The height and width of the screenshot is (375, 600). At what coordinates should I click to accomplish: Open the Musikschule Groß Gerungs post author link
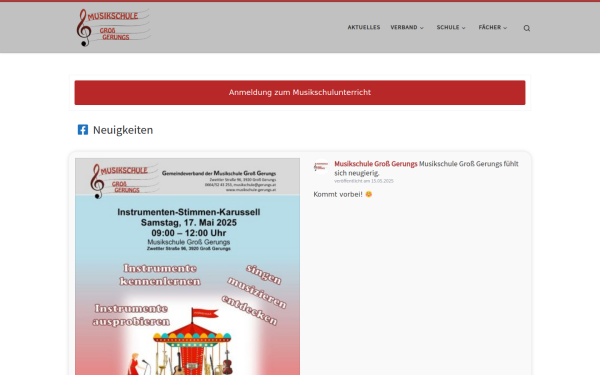point(375,164)
